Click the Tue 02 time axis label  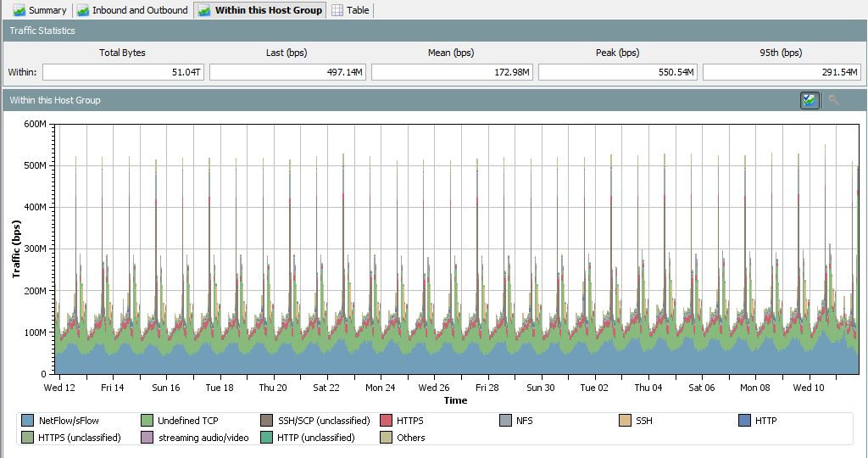594,388
